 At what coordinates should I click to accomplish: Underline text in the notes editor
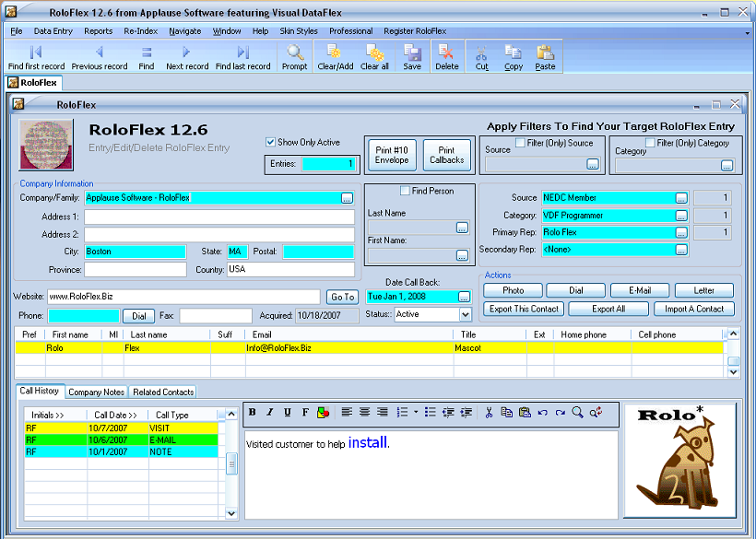click(288, 413)
